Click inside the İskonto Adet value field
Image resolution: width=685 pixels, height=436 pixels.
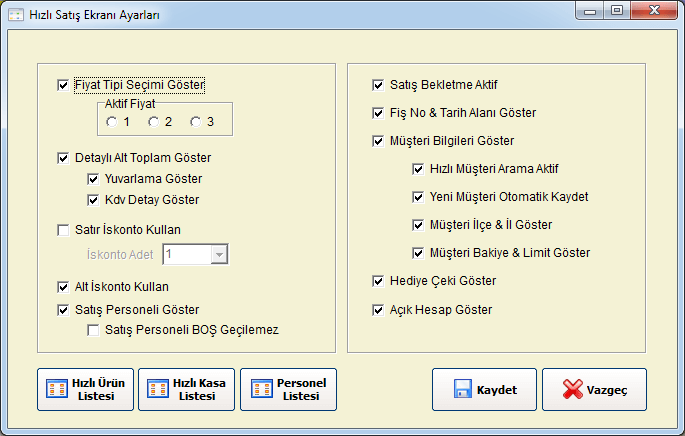click(x=187, y=254)
